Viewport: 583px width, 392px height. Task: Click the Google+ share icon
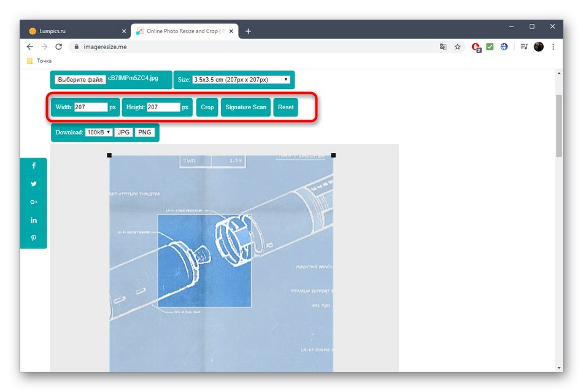(x=34, y=202)
